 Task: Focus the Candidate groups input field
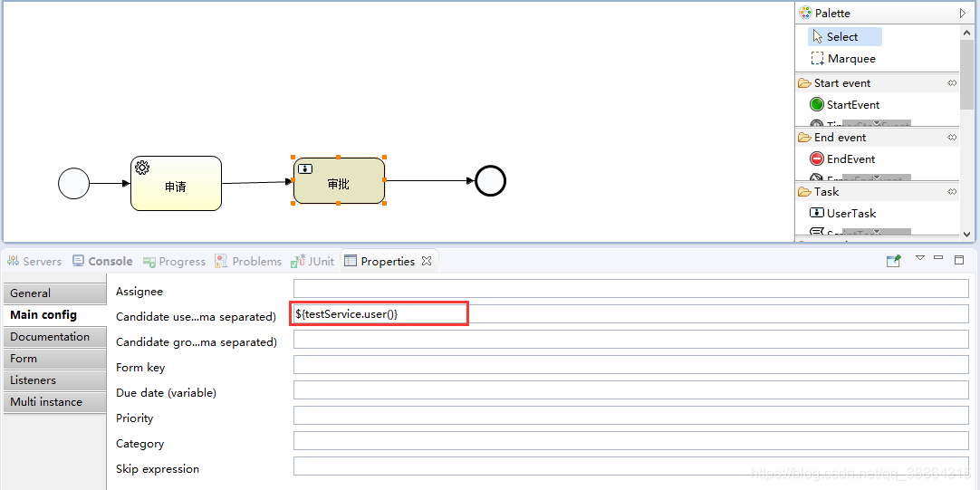point(631,340)
